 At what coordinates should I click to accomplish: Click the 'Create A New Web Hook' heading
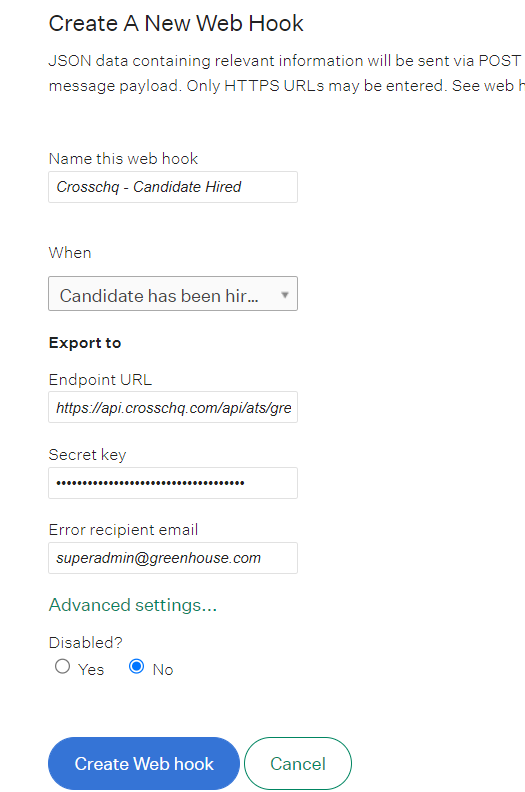(x=176, y=23)
